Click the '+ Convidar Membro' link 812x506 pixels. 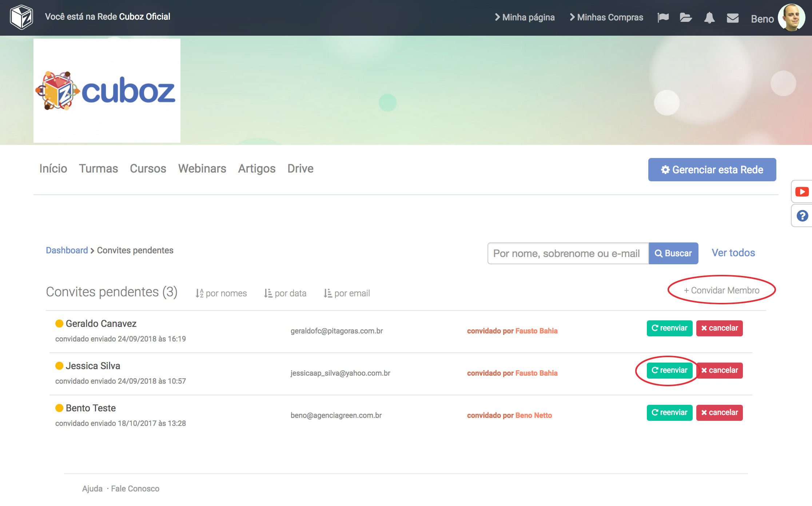(721, 290)
